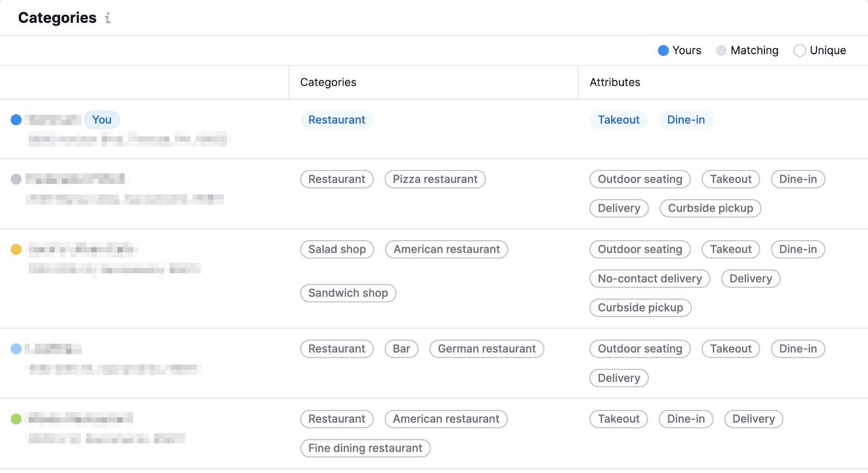The width and height of the screenshot is (868, 473).
Task: Click the Pizza restaurant tag
Action: pos(435,179)
